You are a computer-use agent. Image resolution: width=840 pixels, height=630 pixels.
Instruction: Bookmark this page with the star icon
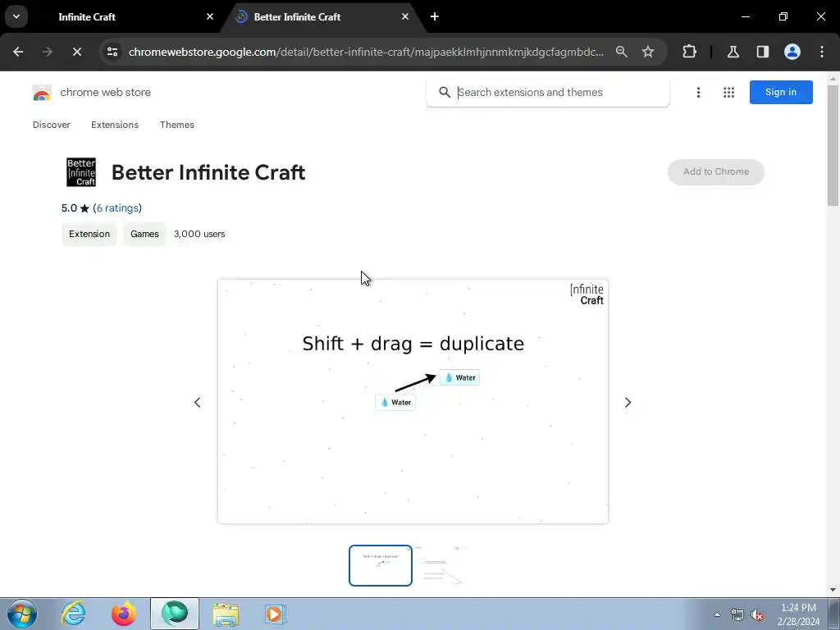coord(648,52)
